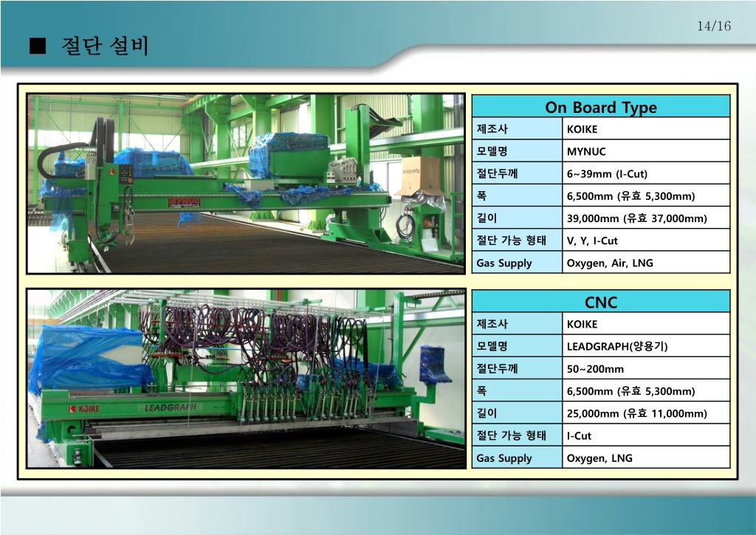Viewport: 756px width, 535px height.
Task: Click 길이 label in CNC table
Action: (x=487, y=413)
